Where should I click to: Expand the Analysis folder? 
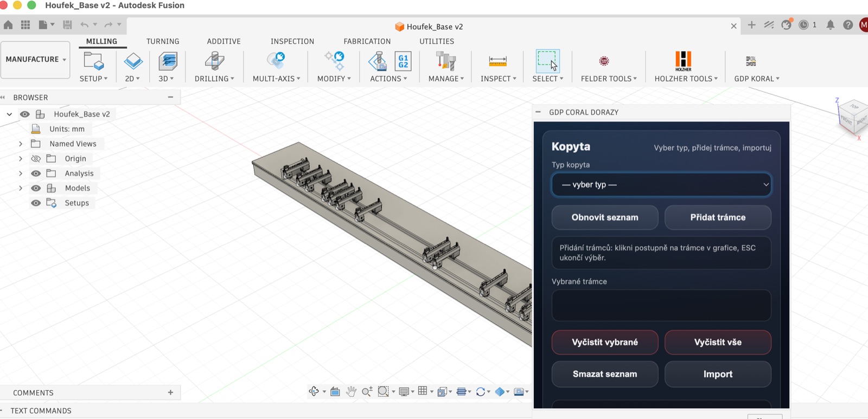21,173
